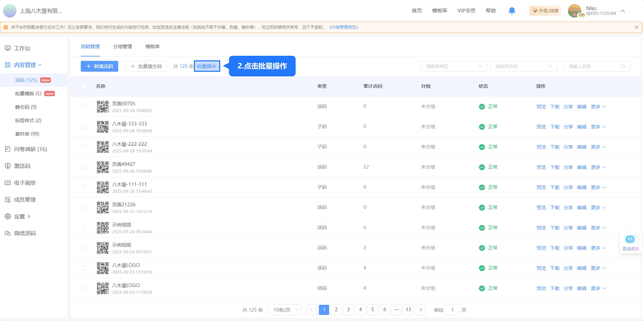The width and height of the screenshot is (644, 321).
Task: Click the 在线咨询 chat robot icon
Action: tap(630, 239)
